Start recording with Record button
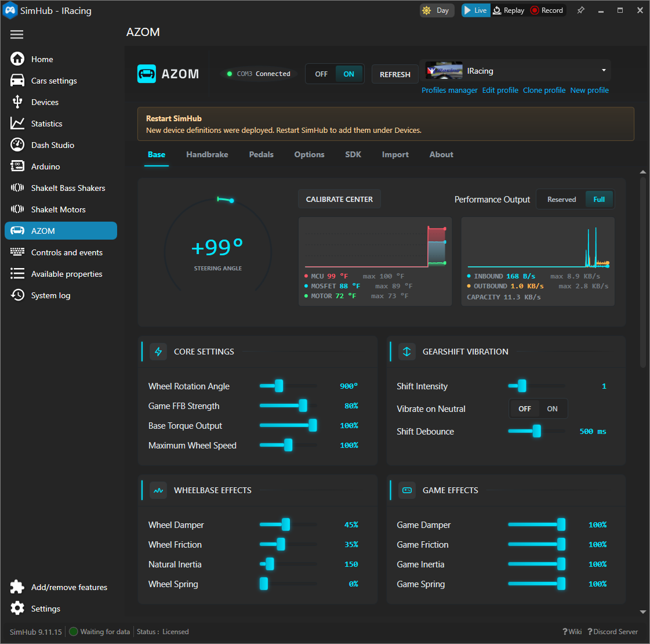Image resolution: width=650 pixels, height=644 pixels. [x=547, y=10]
